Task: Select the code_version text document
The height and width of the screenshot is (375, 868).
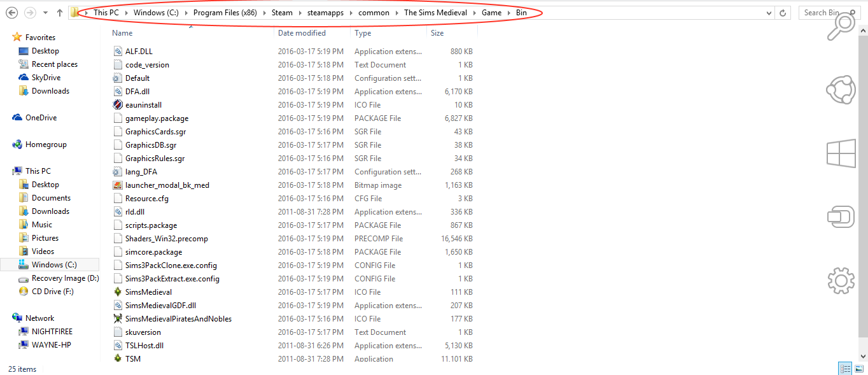Action: tap(147, 65)
